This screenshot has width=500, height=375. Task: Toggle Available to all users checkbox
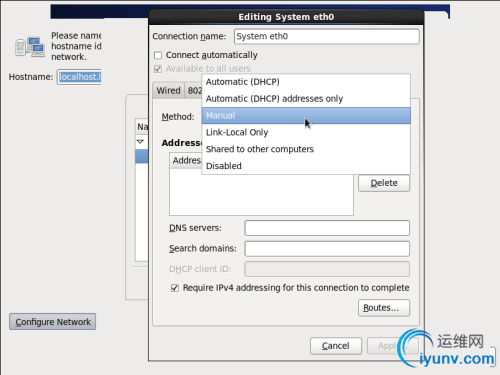click(x=158, y=69)
